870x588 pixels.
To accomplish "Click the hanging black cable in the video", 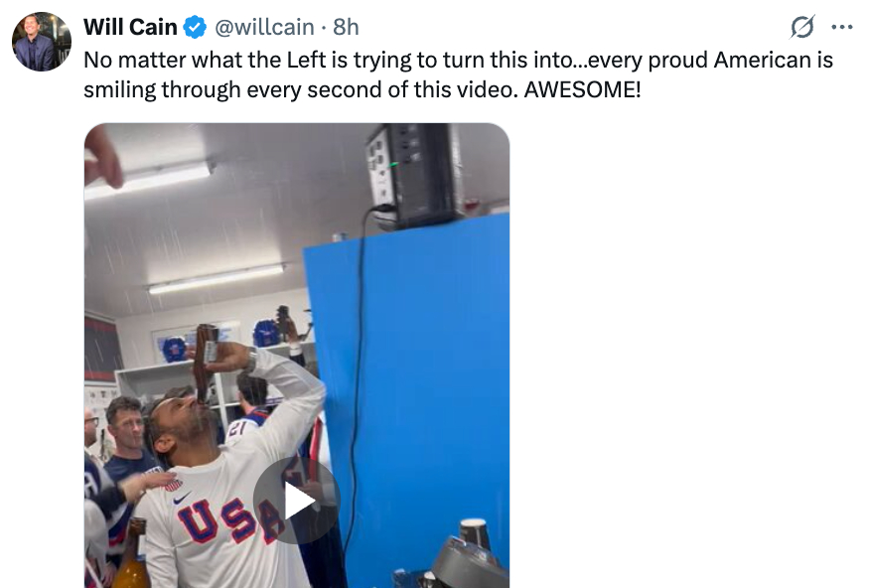I will coord(360,377).
